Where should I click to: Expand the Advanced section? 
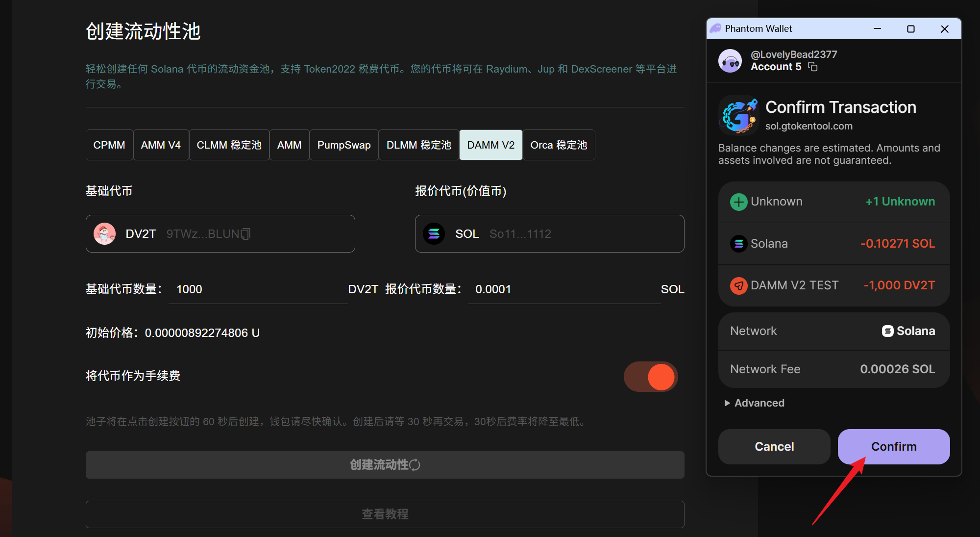(755, 403)
